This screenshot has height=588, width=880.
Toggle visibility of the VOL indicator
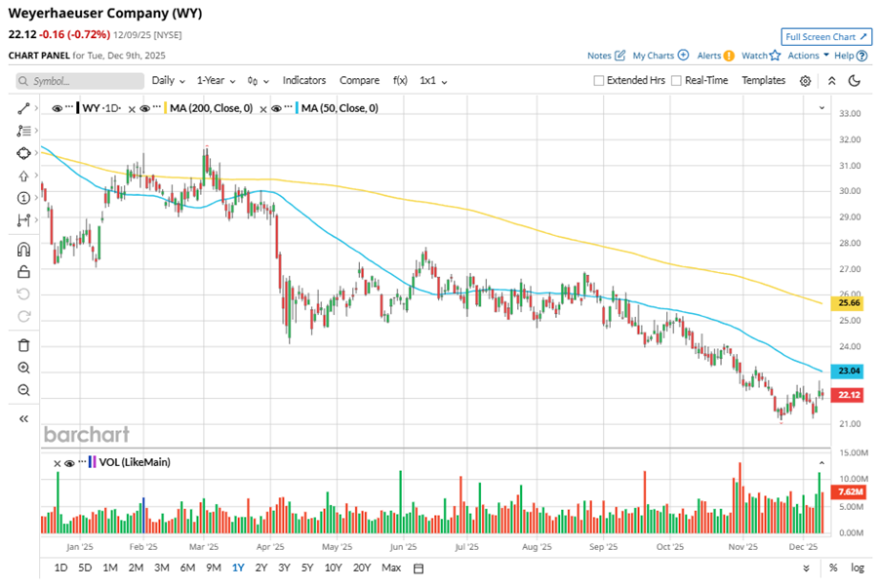[x=69, y=463]
